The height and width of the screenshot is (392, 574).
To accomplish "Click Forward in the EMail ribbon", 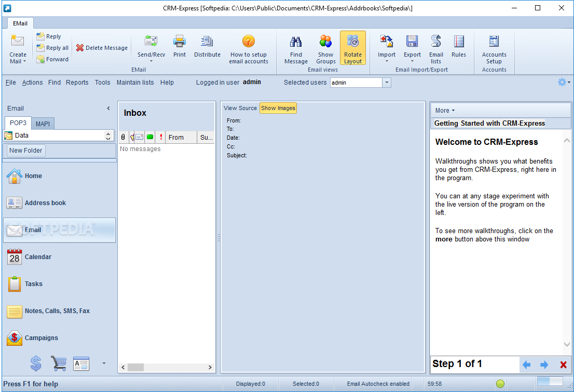I will click(x=52, y=59).
